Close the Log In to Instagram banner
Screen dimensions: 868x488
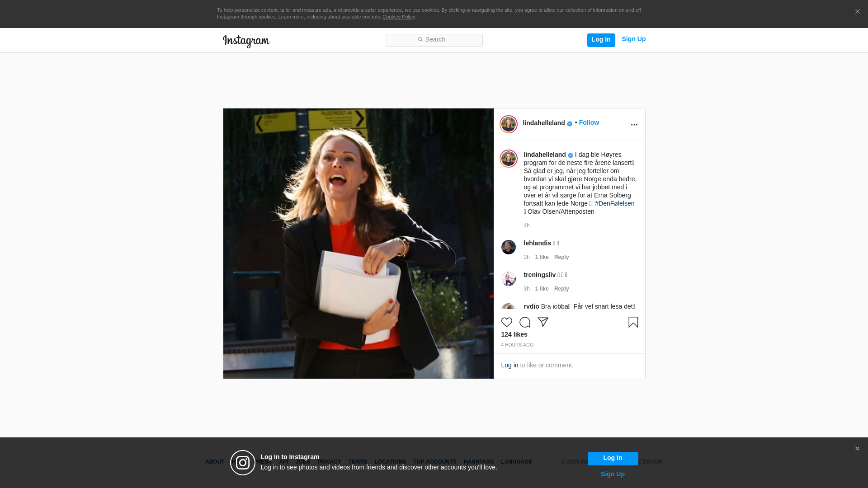click(857, 449)
